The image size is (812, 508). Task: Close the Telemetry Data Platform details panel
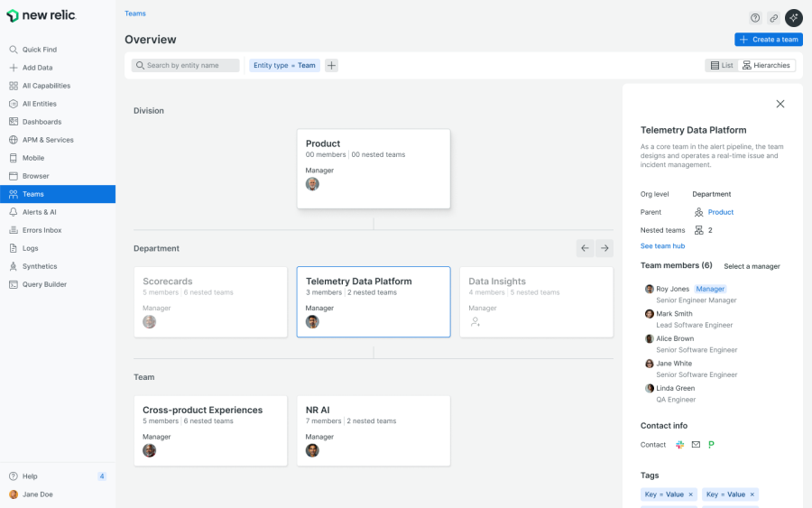pyautogui.click(x=780, y=104)
